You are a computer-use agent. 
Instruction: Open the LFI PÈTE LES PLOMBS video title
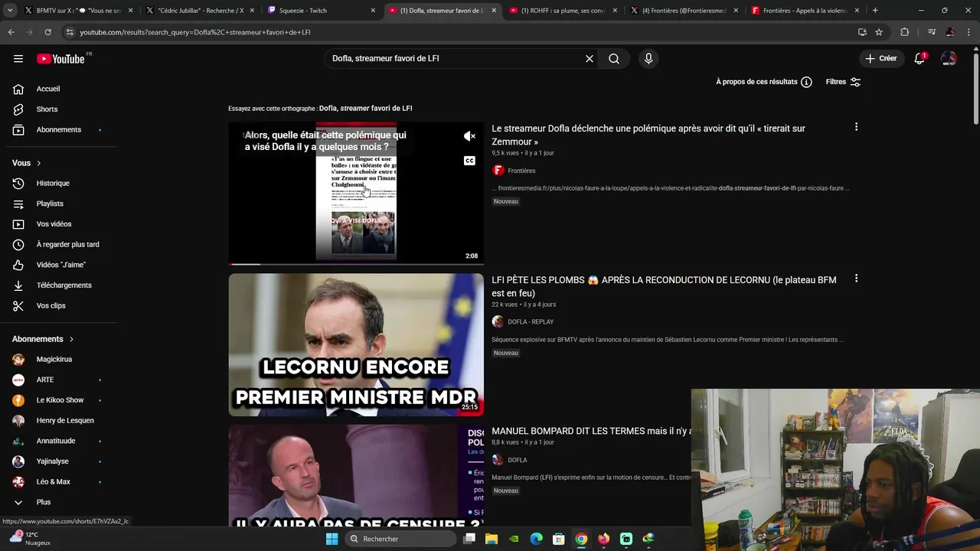point(664,286)
